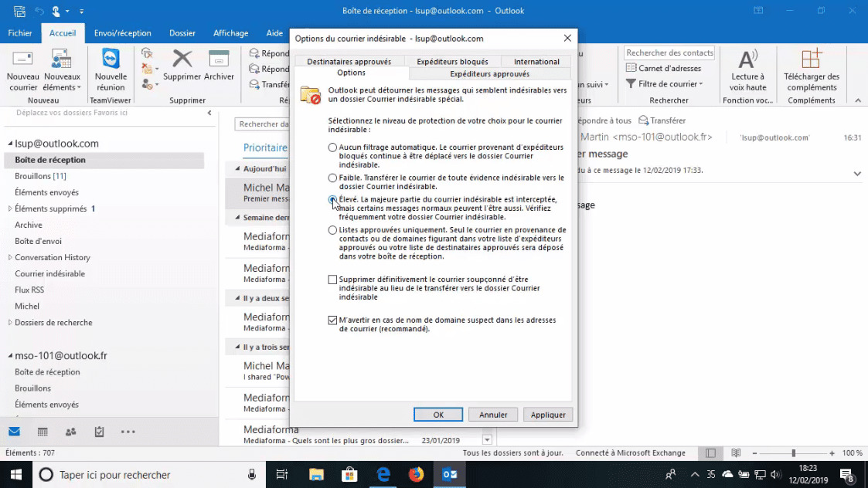Expand Conversation History folder

pos(10,257)
